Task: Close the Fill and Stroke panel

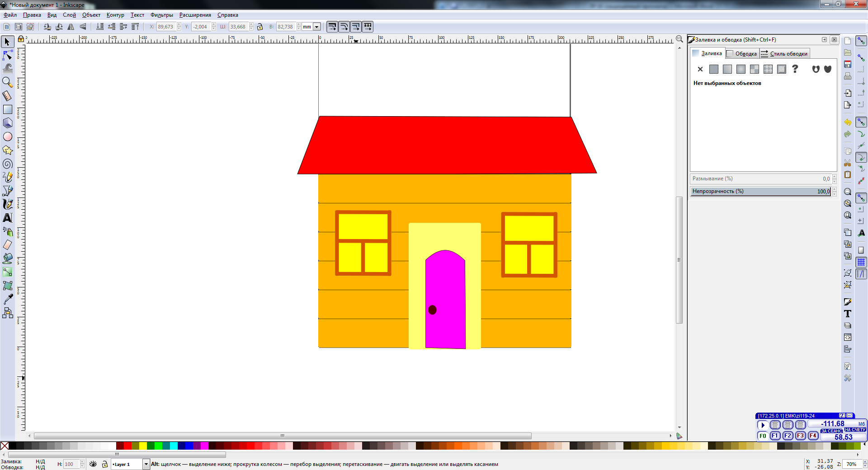Action: [834, 40]
